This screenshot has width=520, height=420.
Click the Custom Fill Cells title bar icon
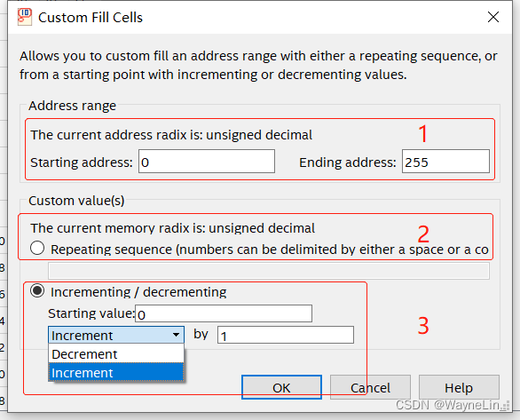click(x=25, y=17)
